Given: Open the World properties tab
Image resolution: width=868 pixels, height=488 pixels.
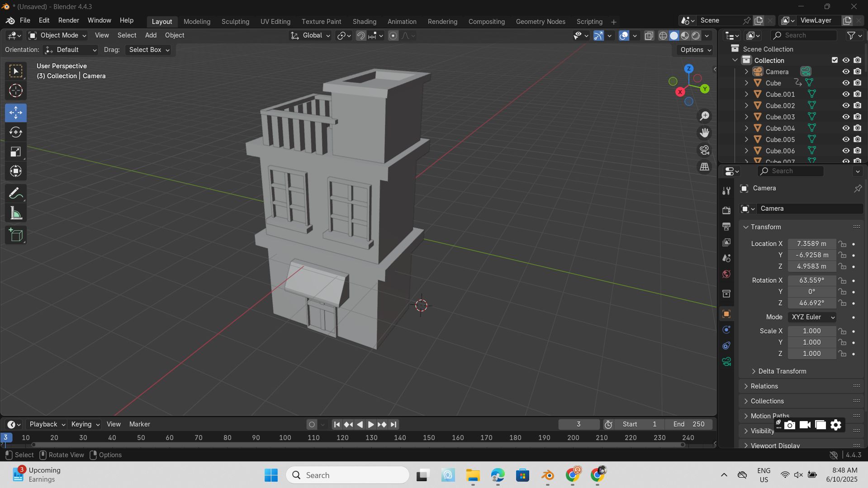Looking at the screenshot, I should click(726, 274).
